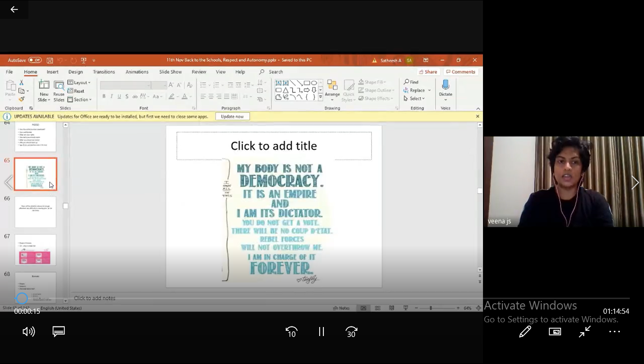Open more options ellipsis in player
This screenshot has width=644, height=364.
click(615, 331)
